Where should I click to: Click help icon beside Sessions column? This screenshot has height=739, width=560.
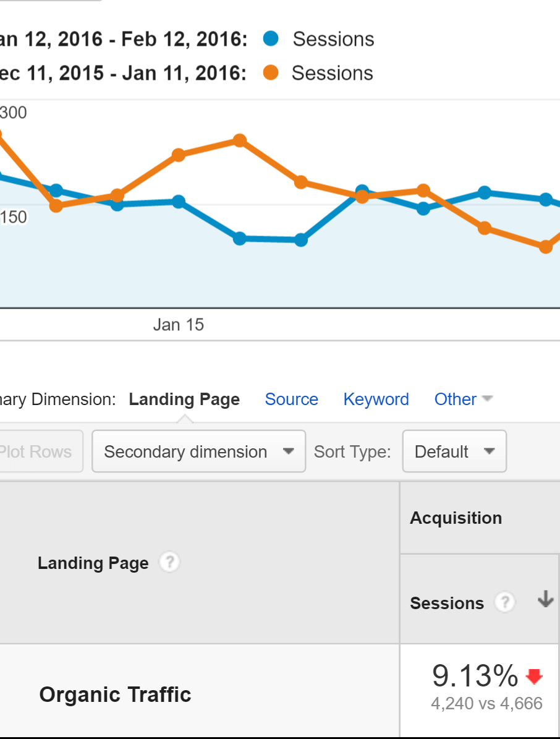(505, 602)
